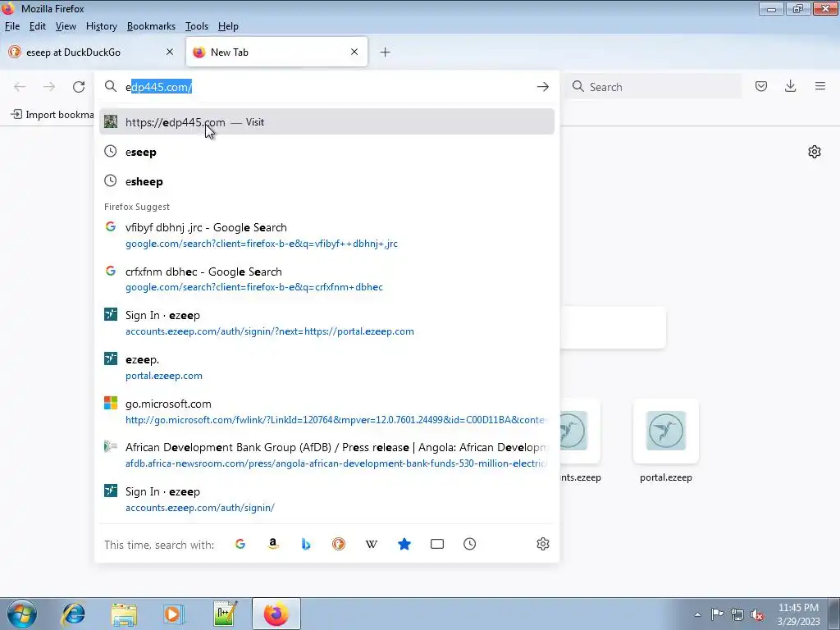Image resolution: width=840 pixels, height=630 pixels.
Task: Open accounts.ezeep.com/auth/signin/ suggestion
Action: pos(326,500)
